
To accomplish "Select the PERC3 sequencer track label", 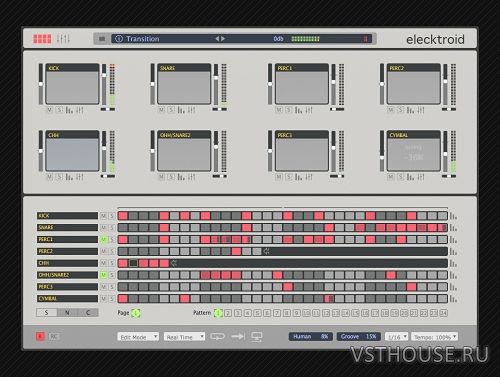I will (67, 287).
